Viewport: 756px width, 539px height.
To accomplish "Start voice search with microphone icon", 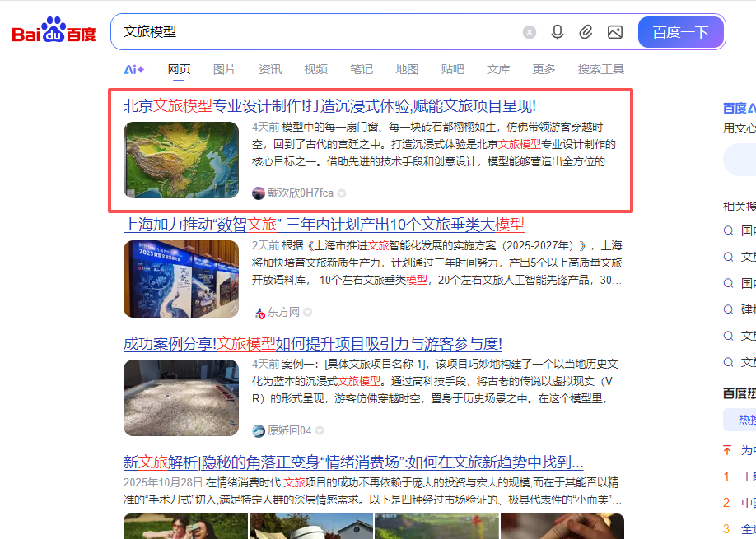I will pos(558,32).
